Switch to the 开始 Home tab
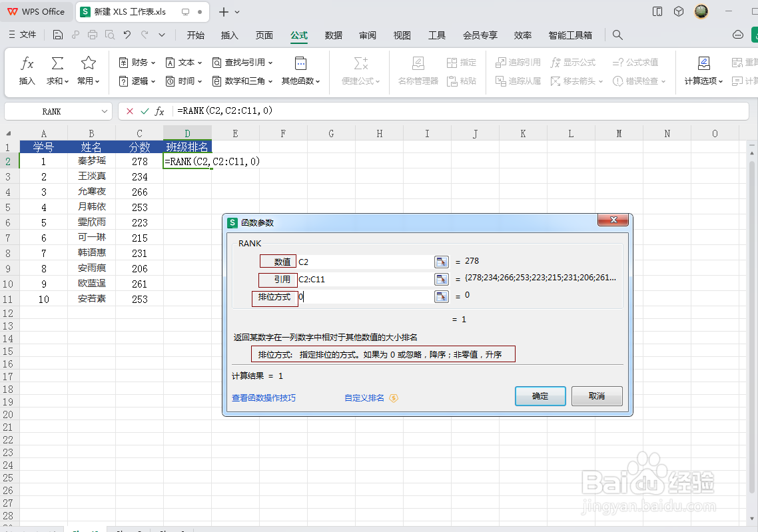758x532 pixels. click(x=196, y=35)
